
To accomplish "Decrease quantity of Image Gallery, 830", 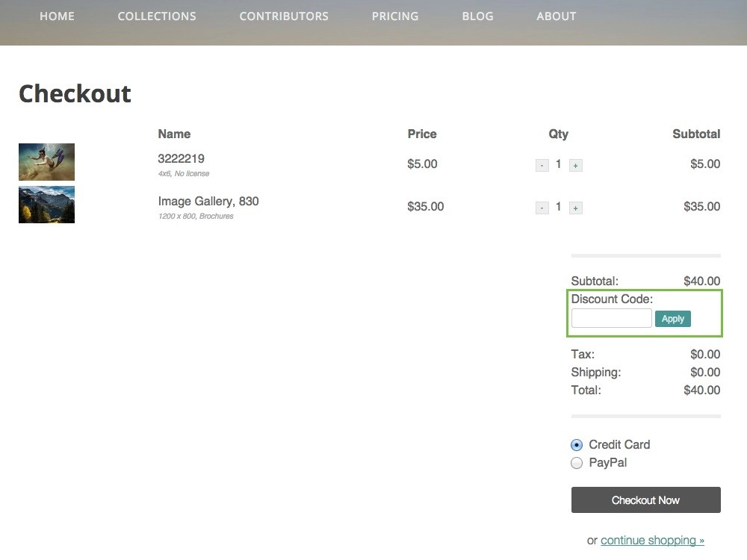I will pyautogui.click(x=542, y=208).
